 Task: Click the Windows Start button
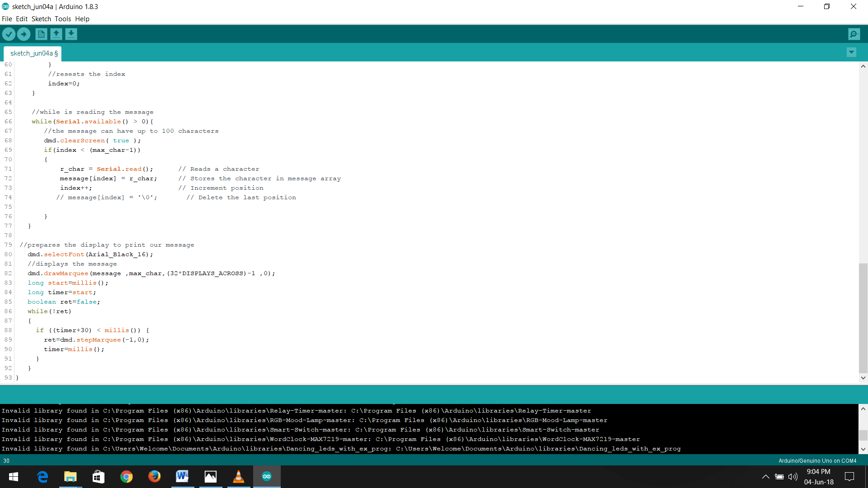[x=13, y=476]
